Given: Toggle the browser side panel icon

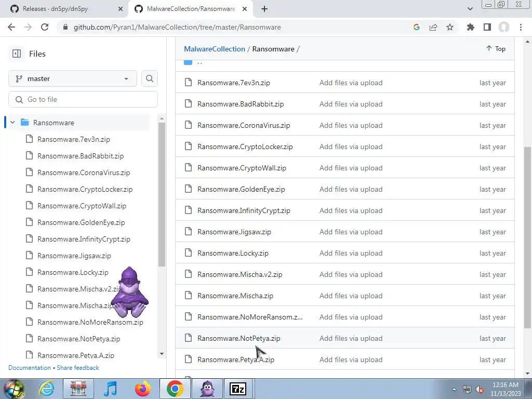Looking at the screenshot, I should coord(487,27).
